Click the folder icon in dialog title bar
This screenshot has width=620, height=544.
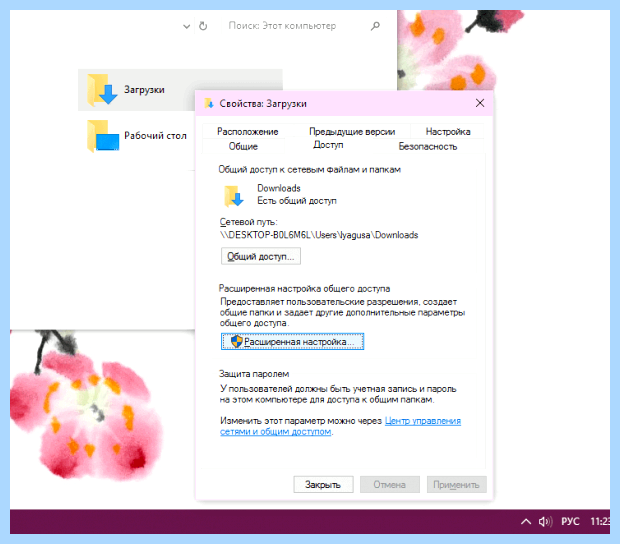(209, 104)
